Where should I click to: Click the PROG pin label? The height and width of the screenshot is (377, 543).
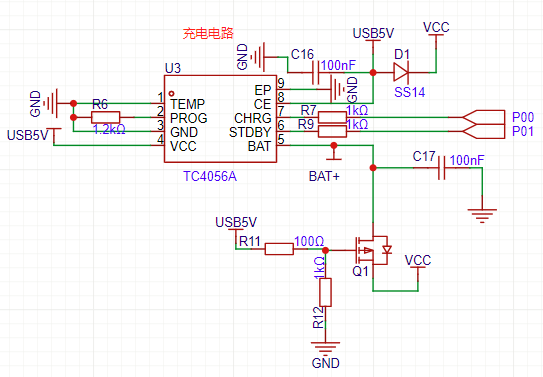point(189,118)
